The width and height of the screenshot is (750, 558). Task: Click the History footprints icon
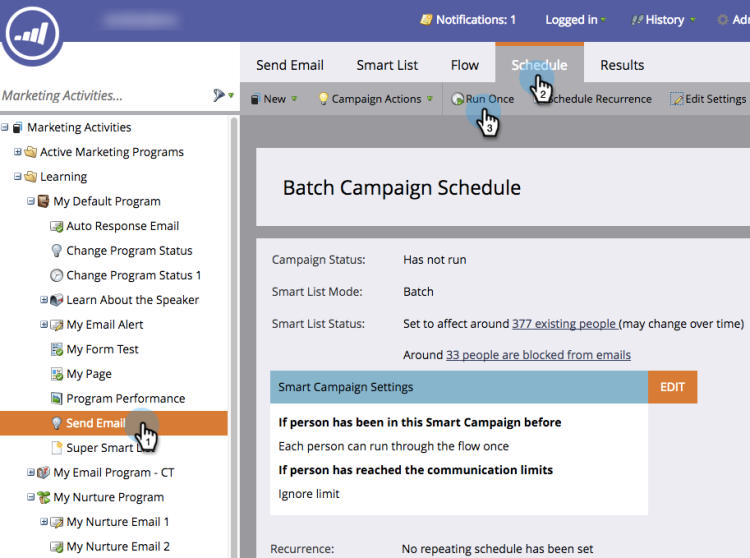point(637,20)
